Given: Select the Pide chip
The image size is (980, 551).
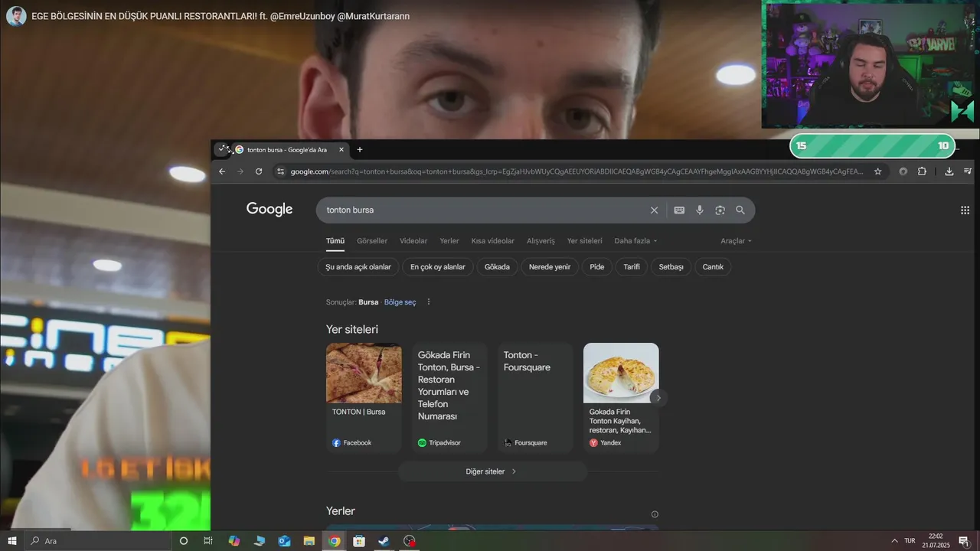Looking at the screenshot, I should point(597,267).
